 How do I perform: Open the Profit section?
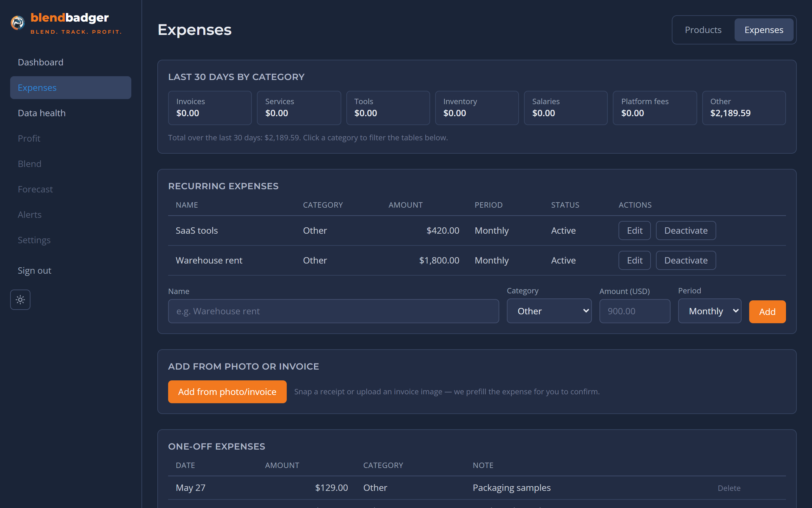coord(29,138)
